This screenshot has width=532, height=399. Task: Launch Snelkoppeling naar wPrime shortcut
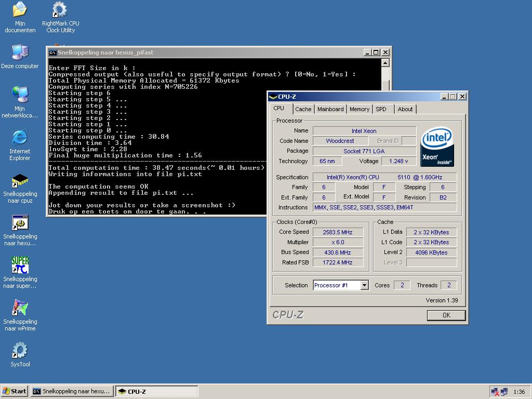(20, 315)
